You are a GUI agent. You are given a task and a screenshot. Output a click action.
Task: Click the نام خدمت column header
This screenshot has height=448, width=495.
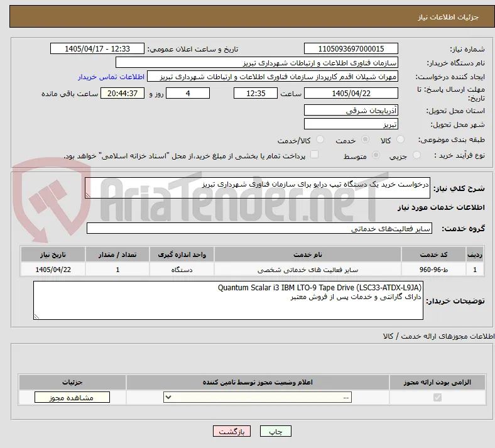[x=307, y=254]
